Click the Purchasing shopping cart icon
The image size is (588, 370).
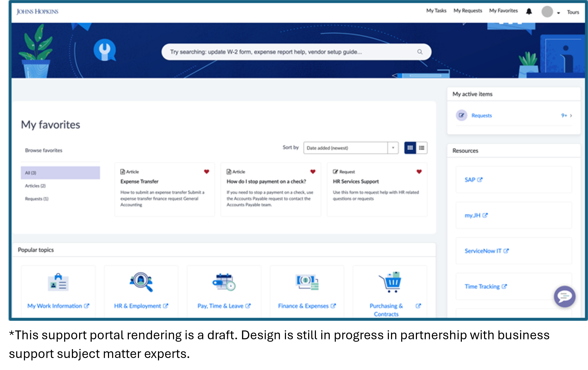pyautogui.click(x=390, y=282)
